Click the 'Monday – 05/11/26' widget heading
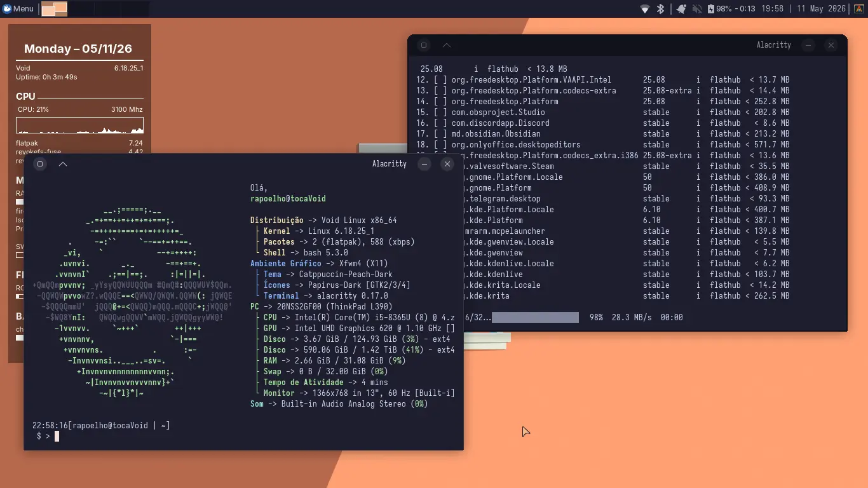Screen dimensions: 868x488 (78, 49)
